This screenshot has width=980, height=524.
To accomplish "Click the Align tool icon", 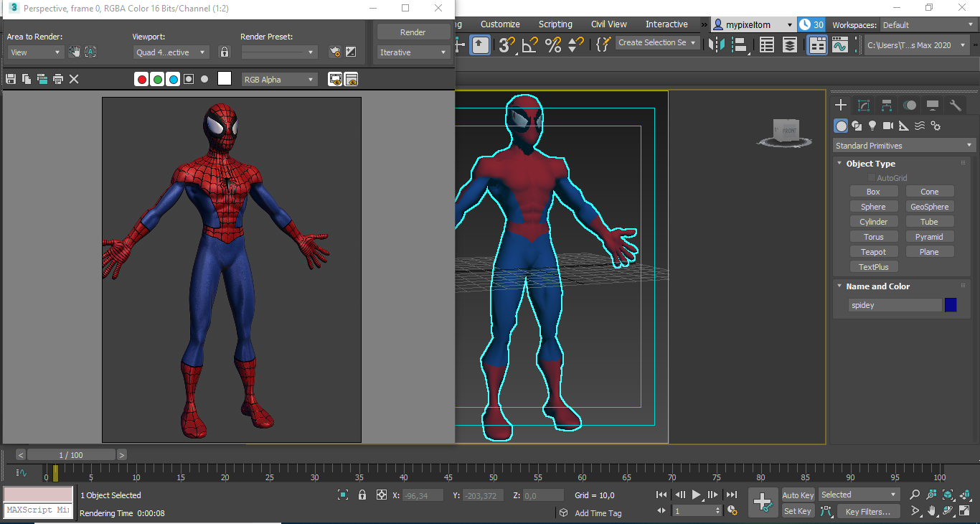I will click(741, 45).
